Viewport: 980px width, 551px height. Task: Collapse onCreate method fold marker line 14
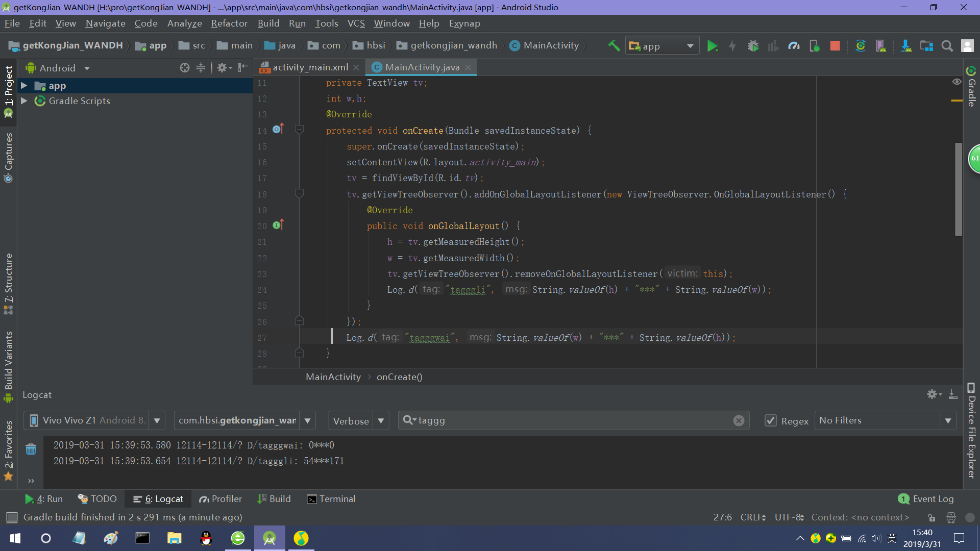pyautogui.click(x=300, y=130)
